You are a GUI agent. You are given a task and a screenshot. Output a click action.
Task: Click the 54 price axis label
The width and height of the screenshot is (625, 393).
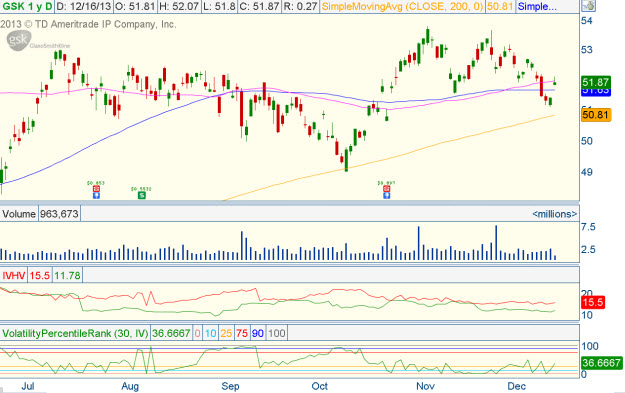tap(587, 21)
